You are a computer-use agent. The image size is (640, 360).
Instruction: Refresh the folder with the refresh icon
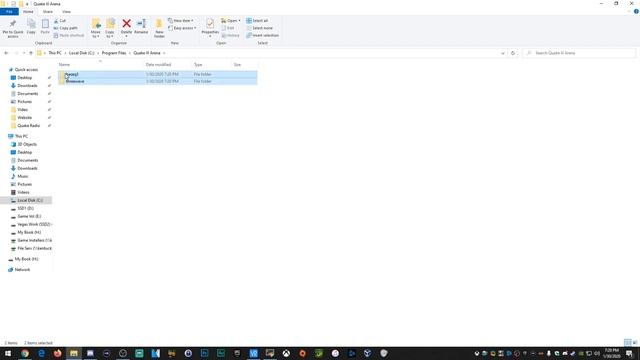(x=513, y=53)
